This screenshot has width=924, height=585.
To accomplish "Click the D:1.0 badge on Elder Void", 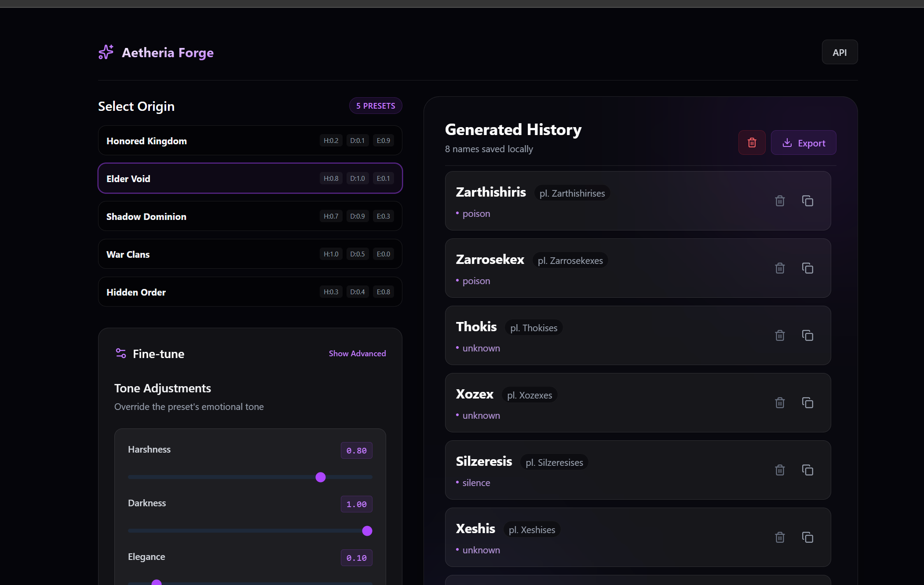I will (358, 179).
